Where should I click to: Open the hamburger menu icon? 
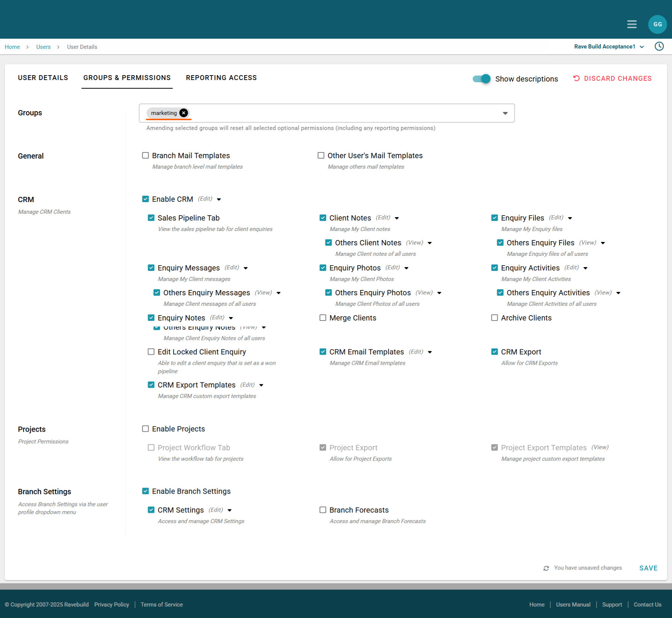[x=632, y=24]
